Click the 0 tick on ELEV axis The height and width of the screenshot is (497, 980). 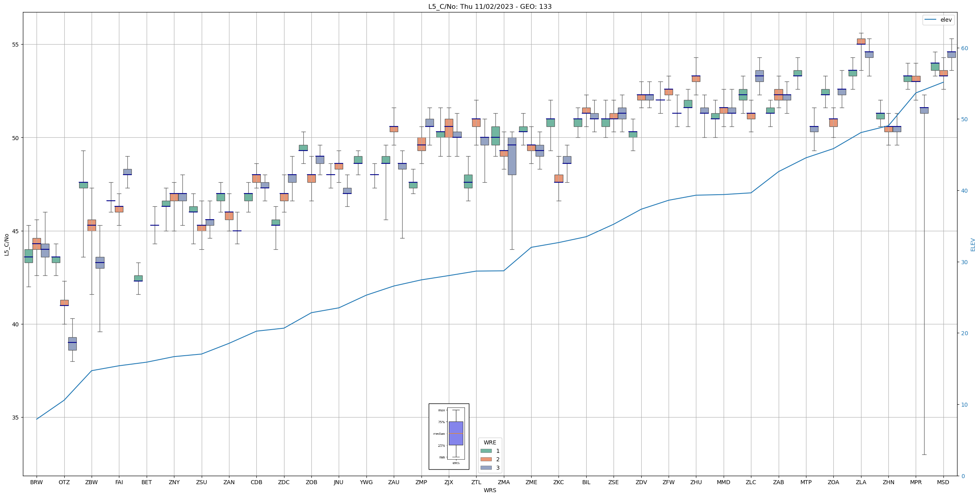[x=962, y=476]
